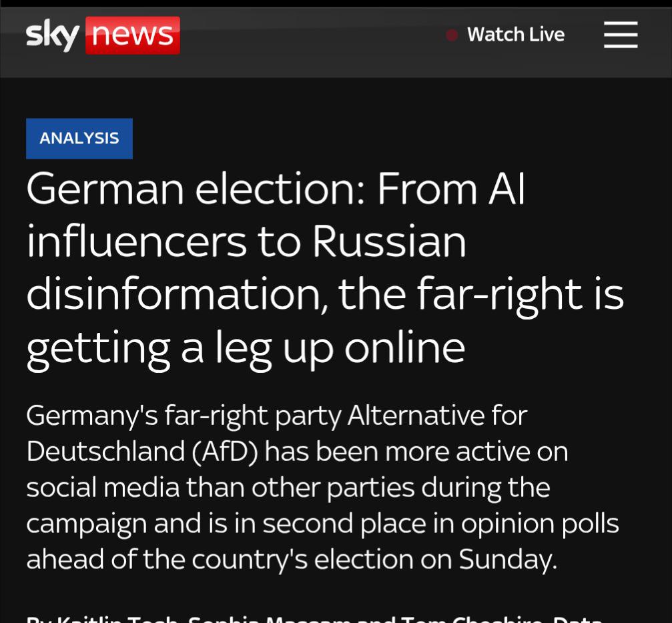Click the red "news" logo badge

click(x=133, y=35)
